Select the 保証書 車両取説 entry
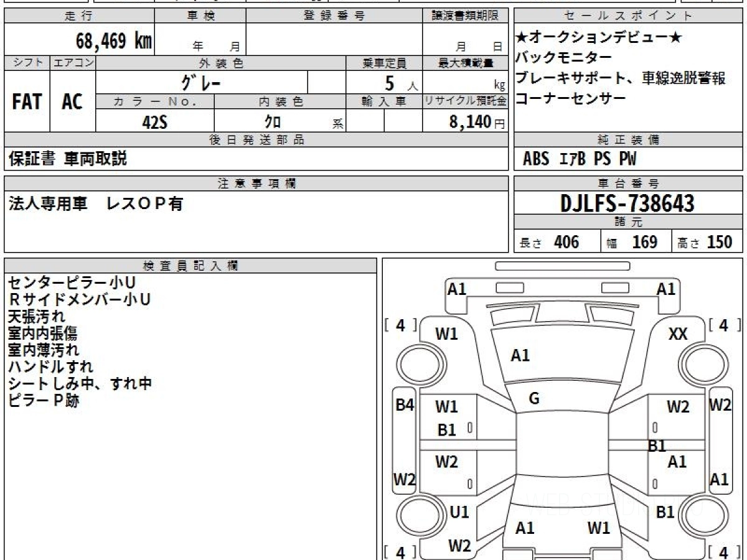 [x=67, y=159]
